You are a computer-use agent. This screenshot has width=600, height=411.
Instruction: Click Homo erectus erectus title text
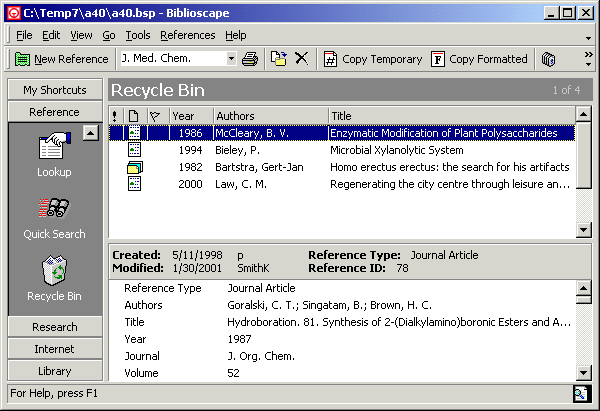[450, 167]
